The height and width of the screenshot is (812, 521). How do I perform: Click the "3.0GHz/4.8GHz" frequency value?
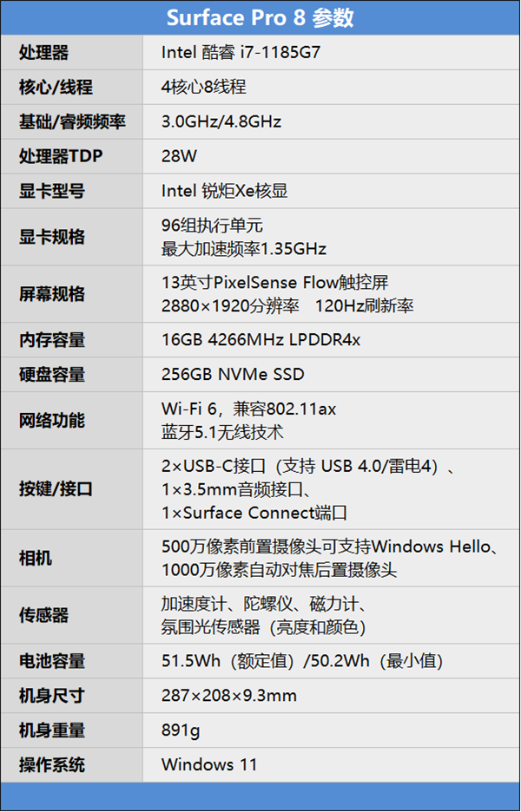click(221, 122)
